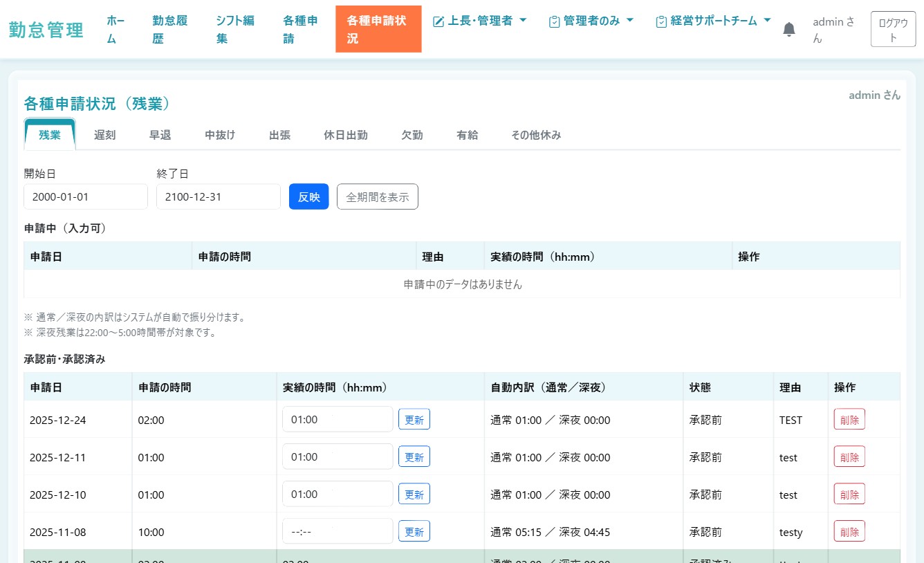Switch to the 出張 tab
The width and height of the screenshot is (924, 563).
pyautogui.click(x=280, y=135)
